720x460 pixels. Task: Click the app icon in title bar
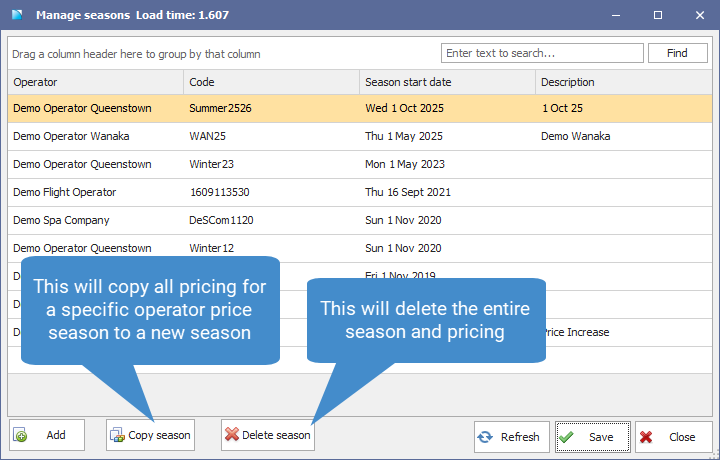17,15
